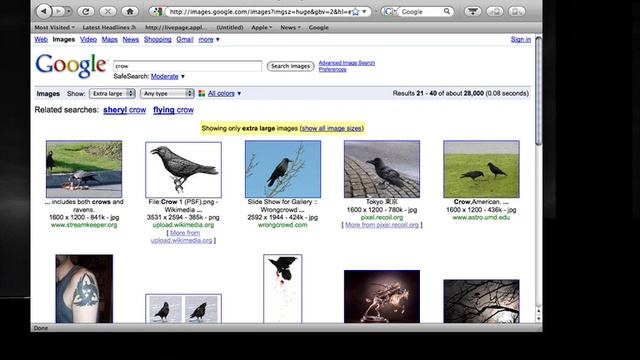The image size is (640, 360).
Task: Open the 'Extra large' size dropdown
Action: pyautogui.click(x=112, y=93)
